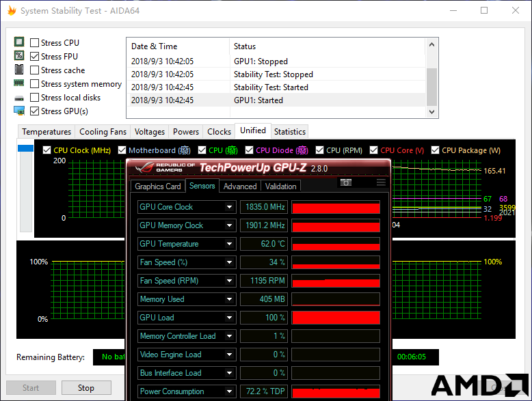Open the GPU-Z hamburger menu
This screenshot has width=532, height=401.
(x=381, y=182)
